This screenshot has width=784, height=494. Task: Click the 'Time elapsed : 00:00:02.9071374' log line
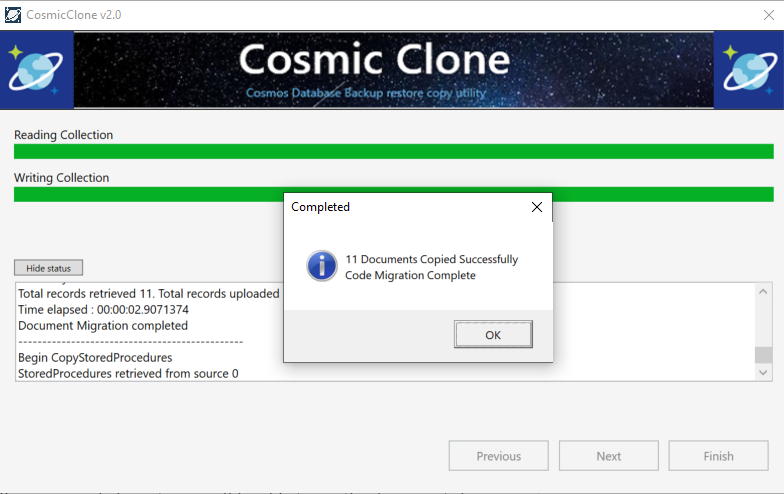click(x=104, y=310)
